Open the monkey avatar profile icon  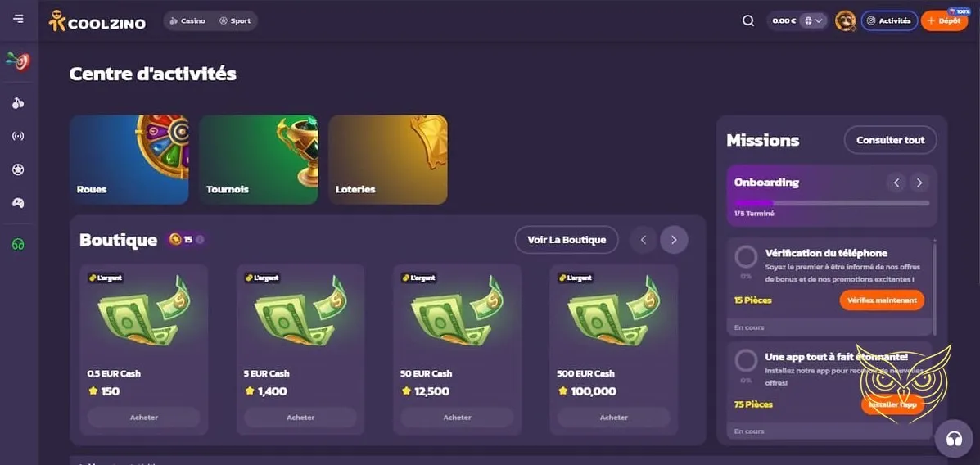[845, 20]
